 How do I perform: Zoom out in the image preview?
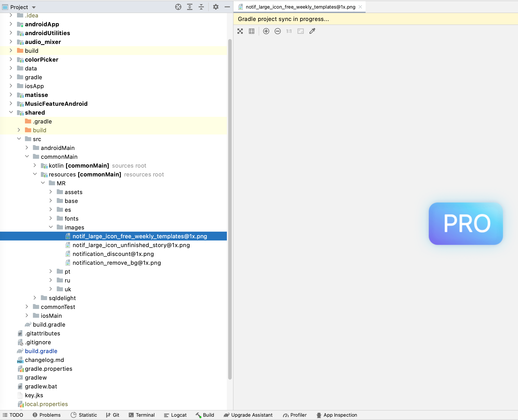click(277, 31)
